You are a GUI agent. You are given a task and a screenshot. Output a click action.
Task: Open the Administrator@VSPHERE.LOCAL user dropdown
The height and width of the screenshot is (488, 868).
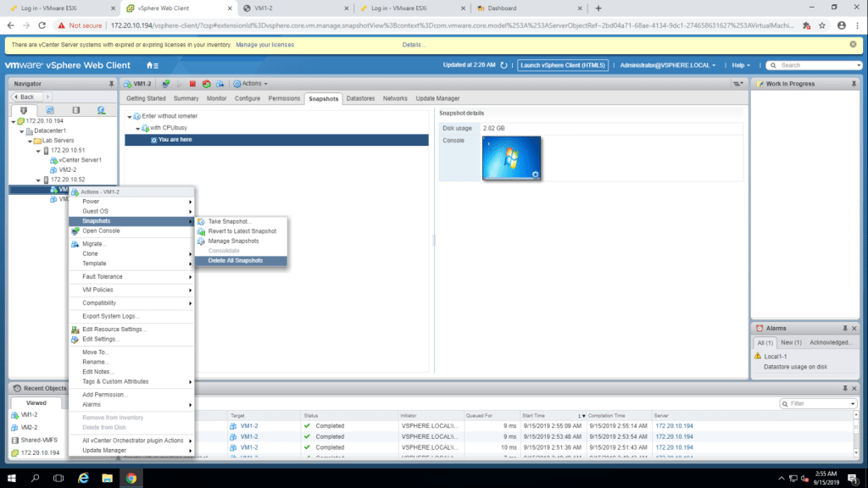point(668,65)
